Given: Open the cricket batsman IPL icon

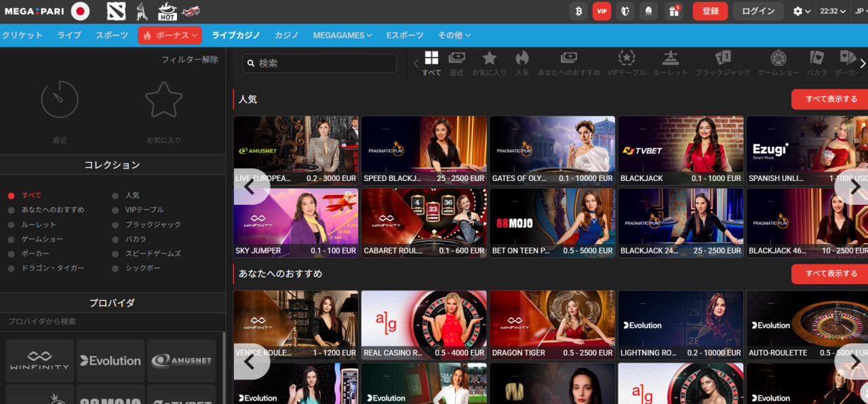Looking at the screenshot, I should click(x=142, y=11).
